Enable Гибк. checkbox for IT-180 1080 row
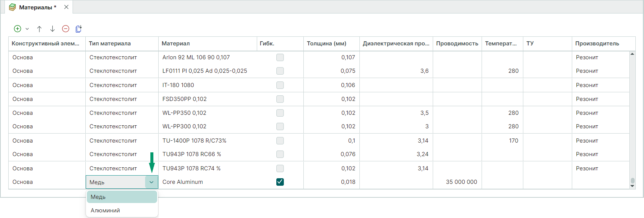The width and height of the screenshot is (644, 218). 280,85
